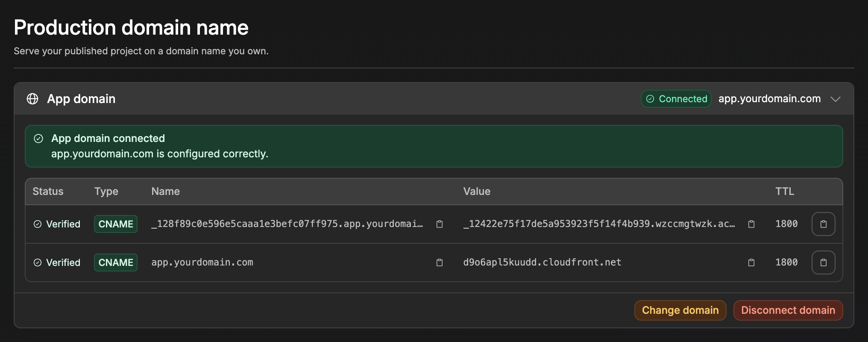The height and width of the screenshot is (342, 868).
Task: Select the d9o6apl5kuudd.cloudfront.net value text
Action: click(x=542, y=262)
